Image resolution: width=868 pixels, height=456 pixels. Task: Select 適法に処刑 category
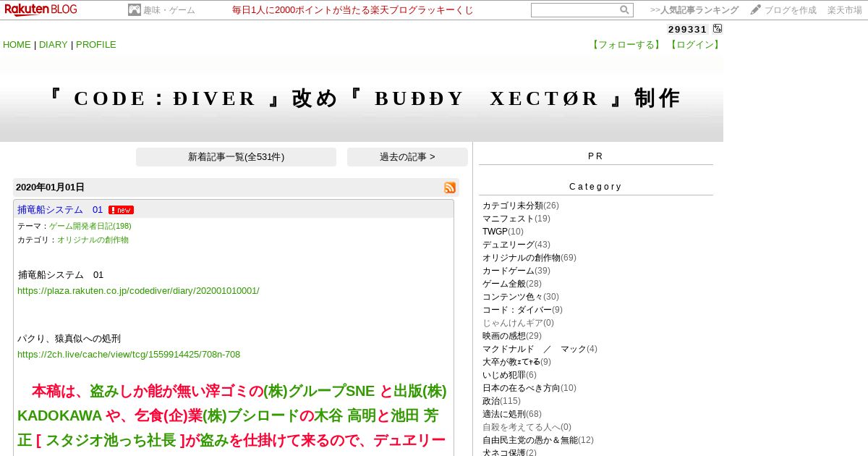click(x=504, y=414)
